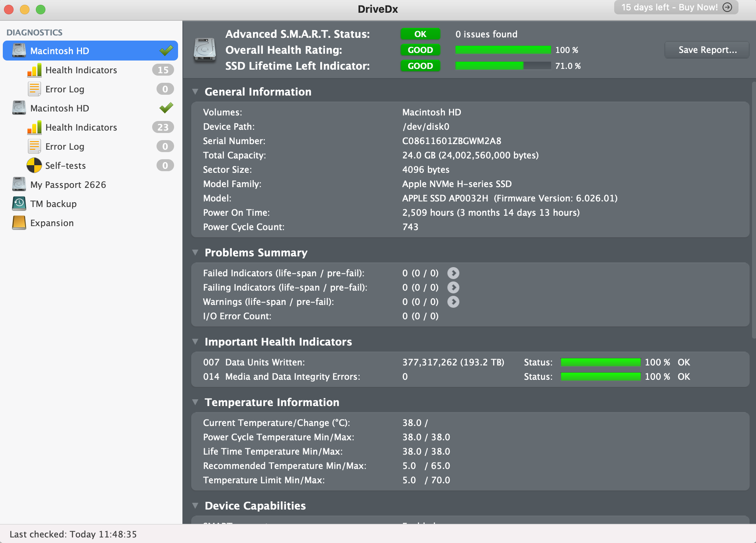The image size is (756, 543).
Task: Click the 2,509 hours Power On Time value
Action: [491, 213]
